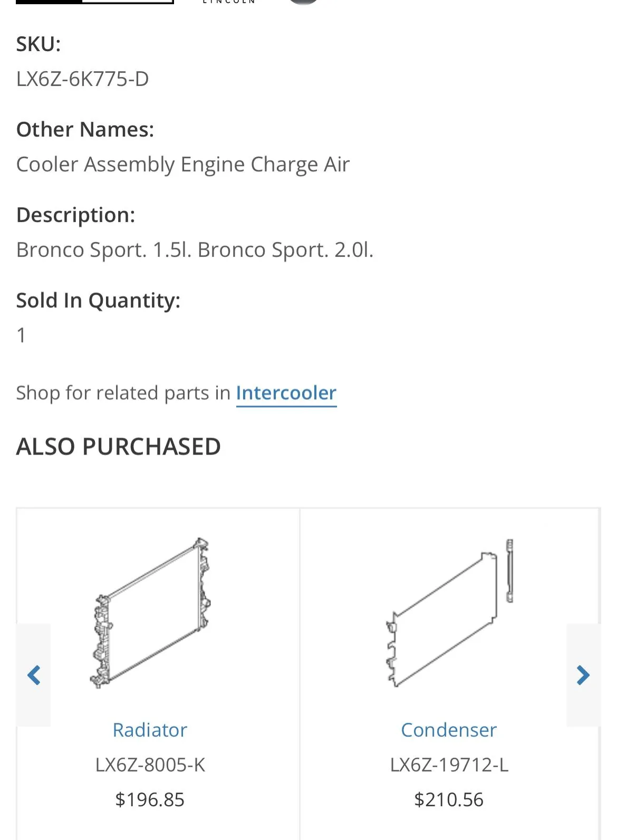Viewport: 617px width, 840px height.
Task: Advance Also Purchased carousel with right arrow
Action: 583,675
